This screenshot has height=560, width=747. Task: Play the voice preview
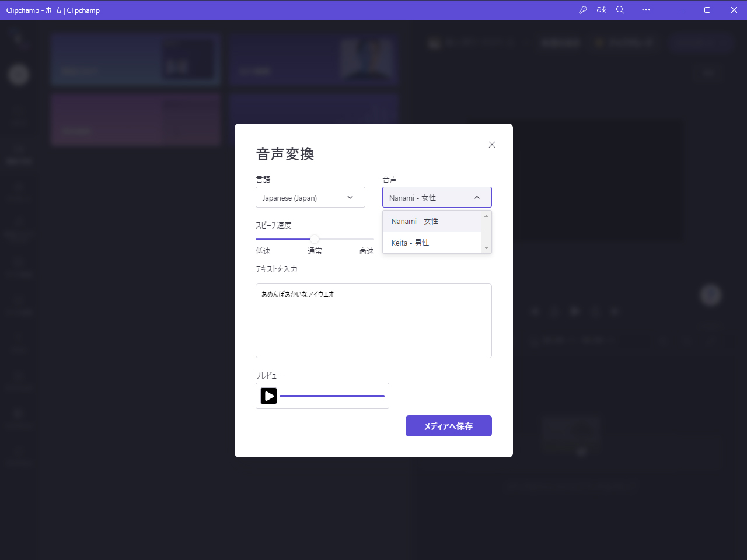pos(268,396)
